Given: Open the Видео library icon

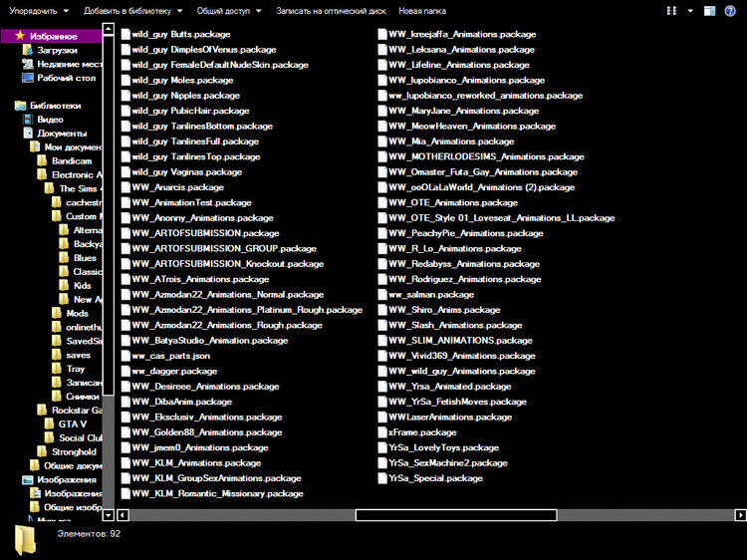Looking at the screenshot, I should tap(28, 120).
